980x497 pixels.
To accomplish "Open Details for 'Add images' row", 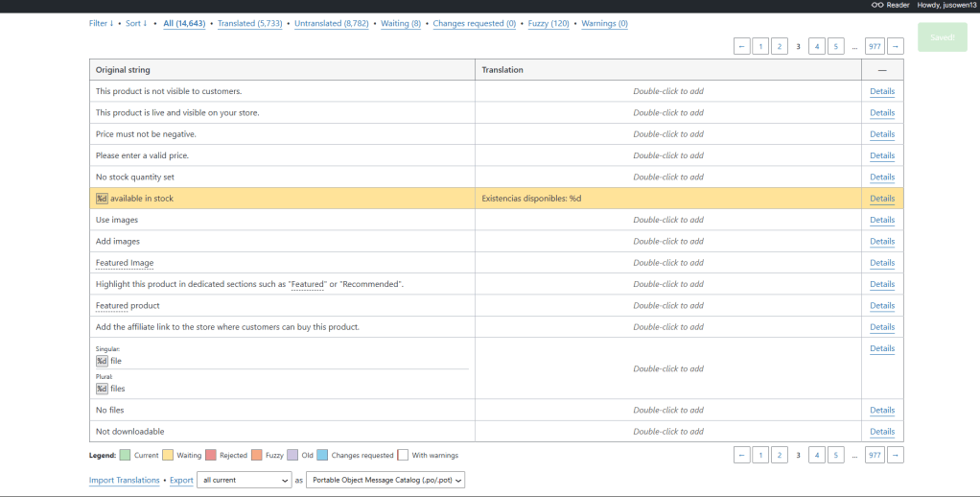I will 882,242.
